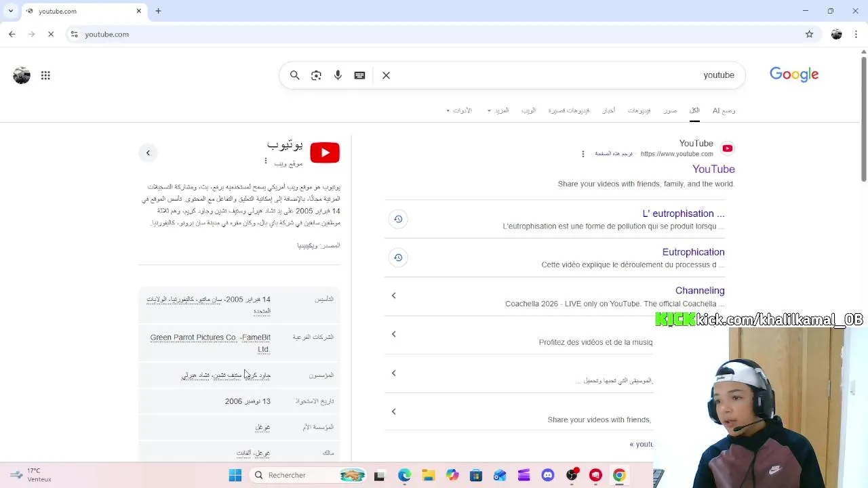
Task: Open the on-screen keyboard input tool
Action: click(x=359, y=75)
